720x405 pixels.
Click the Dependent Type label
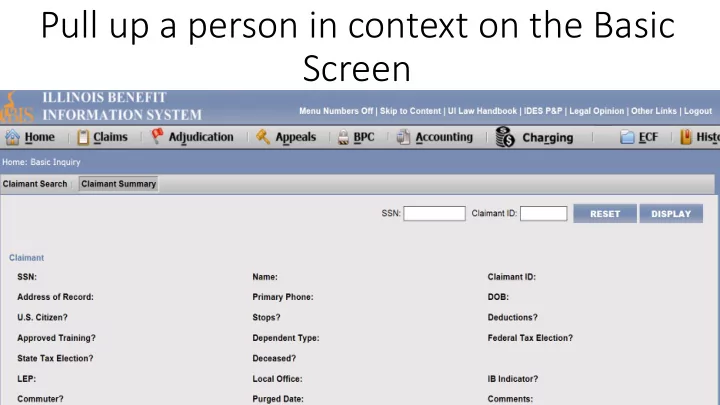[286, 338]
